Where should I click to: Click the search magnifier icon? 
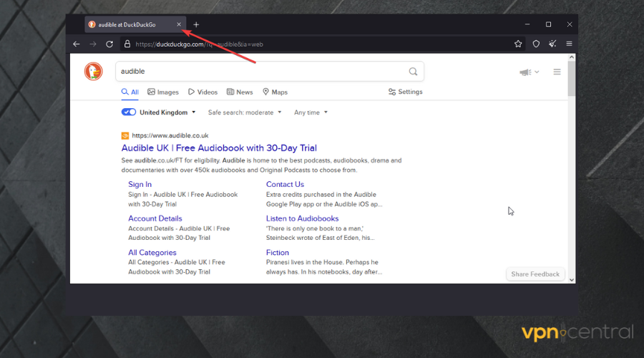[x=413, y=72]
